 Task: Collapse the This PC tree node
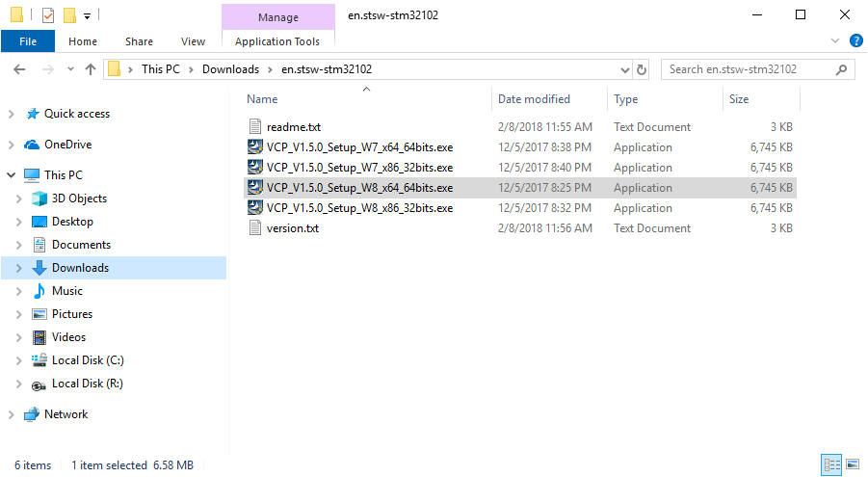(x=11, y=175)
